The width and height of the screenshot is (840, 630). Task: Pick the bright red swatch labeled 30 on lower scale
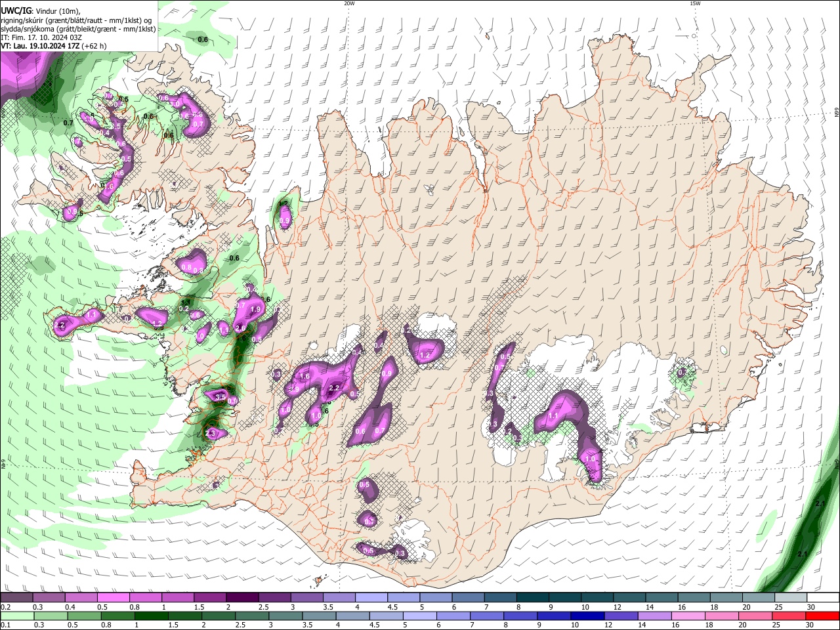(822, 616)
